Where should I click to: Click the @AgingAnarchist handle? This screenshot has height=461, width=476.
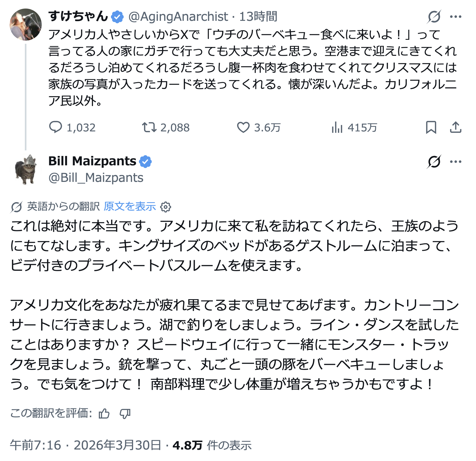[x=178, y=17]
